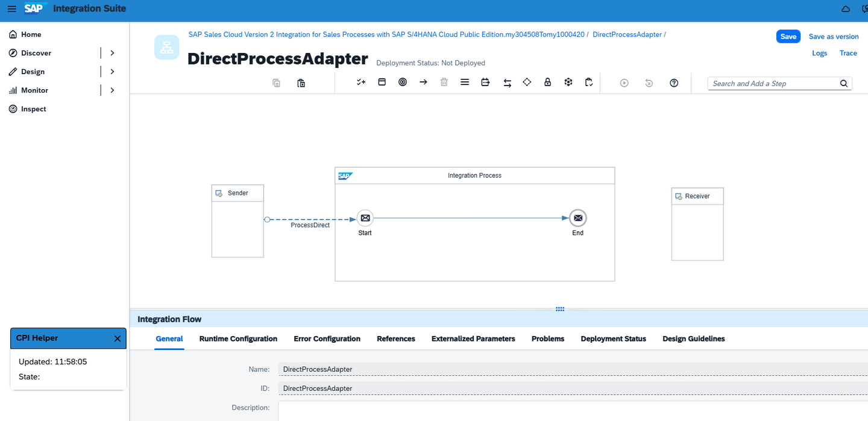This screenshot has width=868, height=421.
Task: Open the Security padlock palette icon
Action: (547, 82)
